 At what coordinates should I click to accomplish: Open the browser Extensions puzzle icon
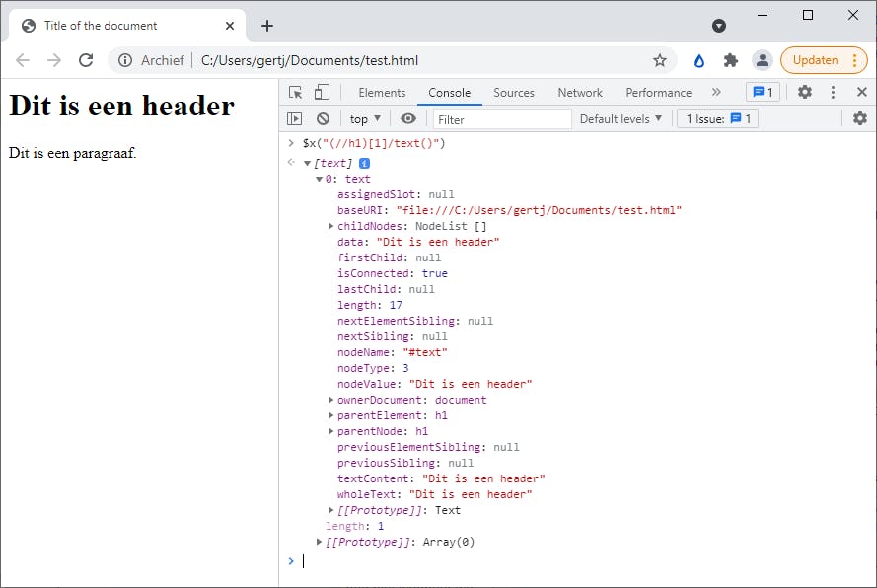[731, 60]
